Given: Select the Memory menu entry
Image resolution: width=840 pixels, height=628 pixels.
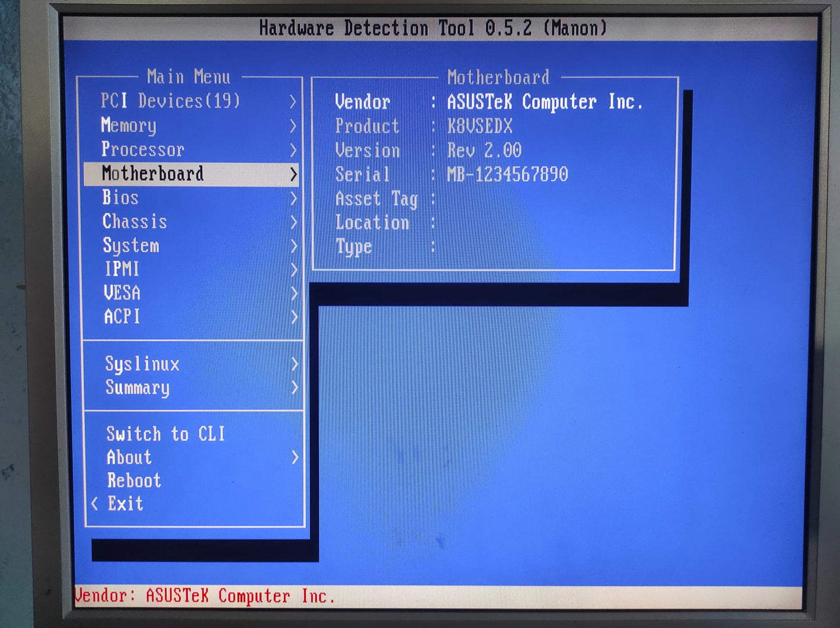Looking at the screenshot, I should [x=191, y=125].
